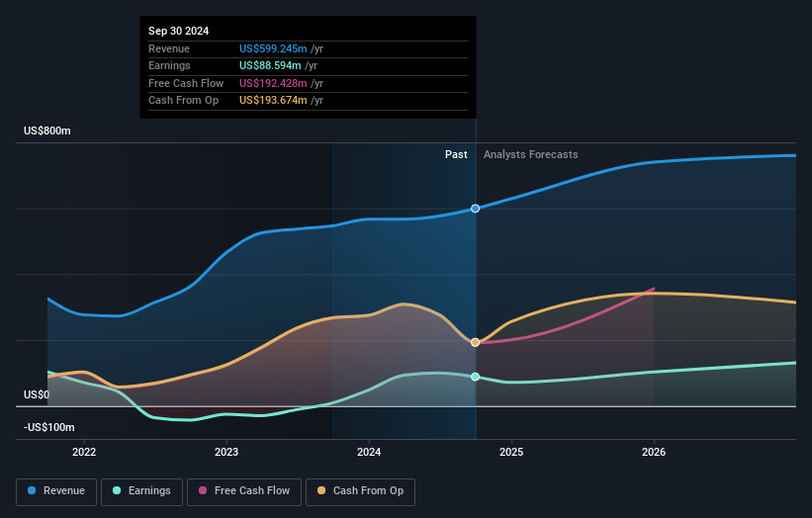This screenshot has width=812, height=518.
Task: Click the Earnings row label in tooltip
Action: 169,65
